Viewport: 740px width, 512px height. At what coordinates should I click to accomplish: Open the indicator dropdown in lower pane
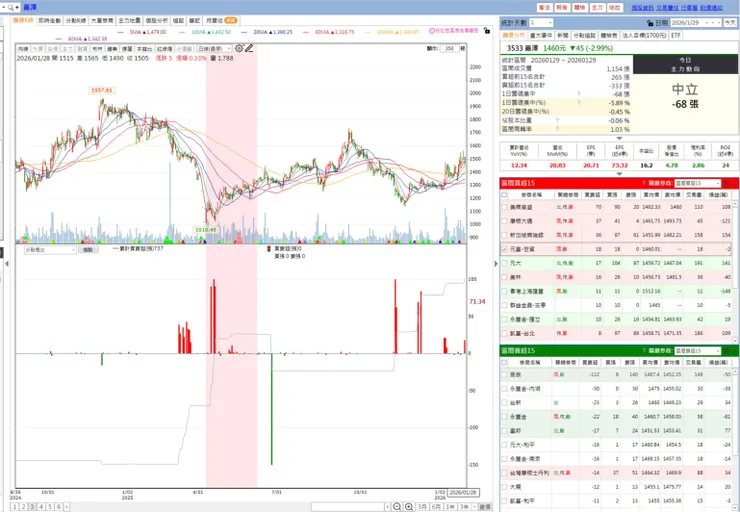point(50,250)
